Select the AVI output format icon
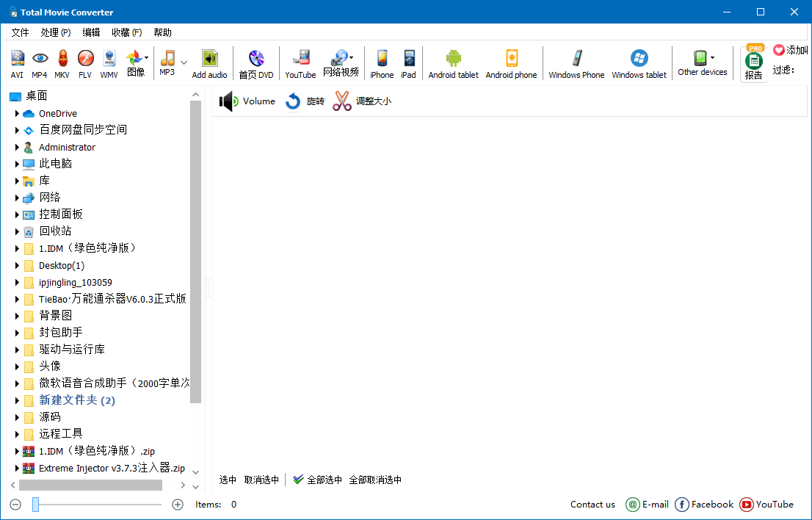This screenshot has width=812, height=520. (16, 63)
